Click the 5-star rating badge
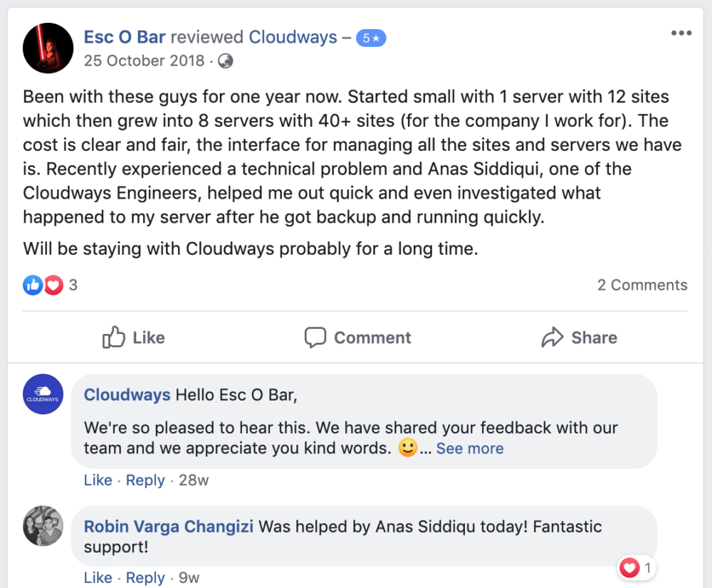Image resolution: width=712 pixels, height=588 pixels. point(371,38)
